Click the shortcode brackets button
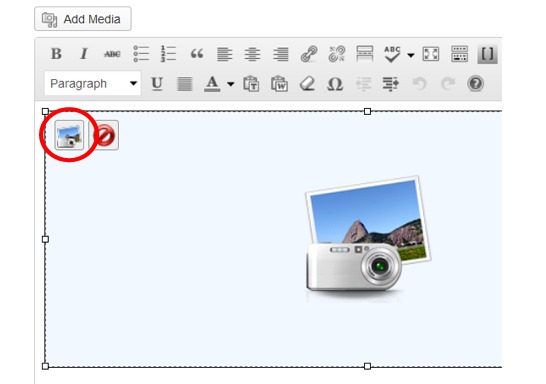This screenshot has height=384, width=546. click(x=488, y=54)
